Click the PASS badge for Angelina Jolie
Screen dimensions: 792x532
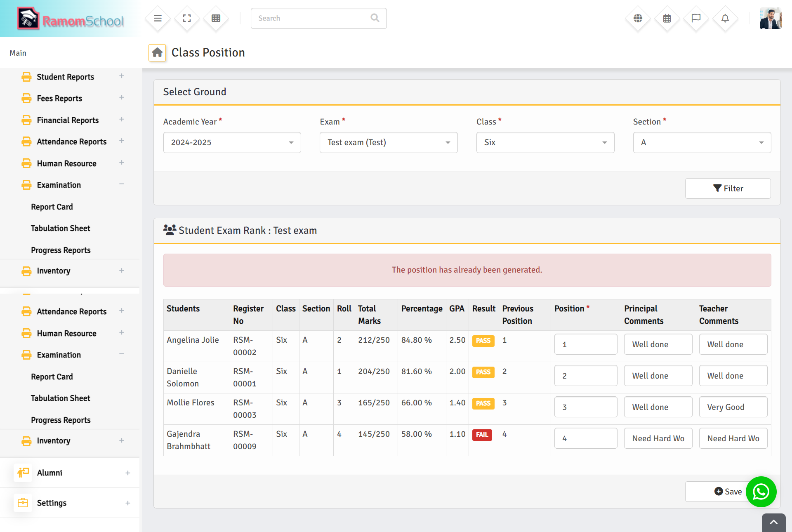tap(483, 341)
